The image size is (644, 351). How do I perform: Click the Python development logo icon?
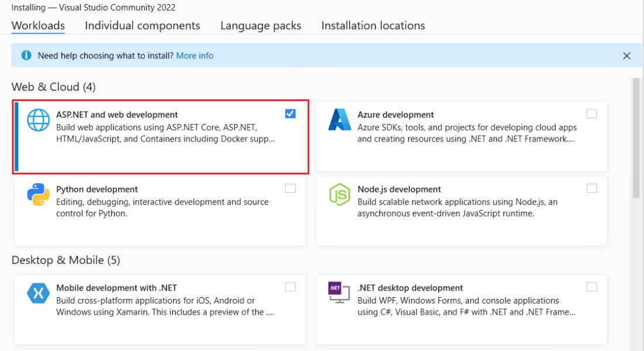coord(38,195)
